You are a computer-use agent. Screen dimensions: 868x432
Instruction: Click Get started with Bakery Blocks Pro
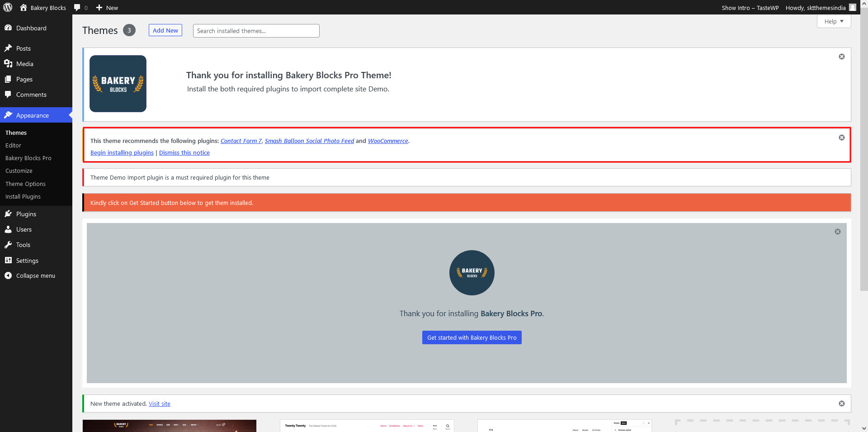click(472, 337)
